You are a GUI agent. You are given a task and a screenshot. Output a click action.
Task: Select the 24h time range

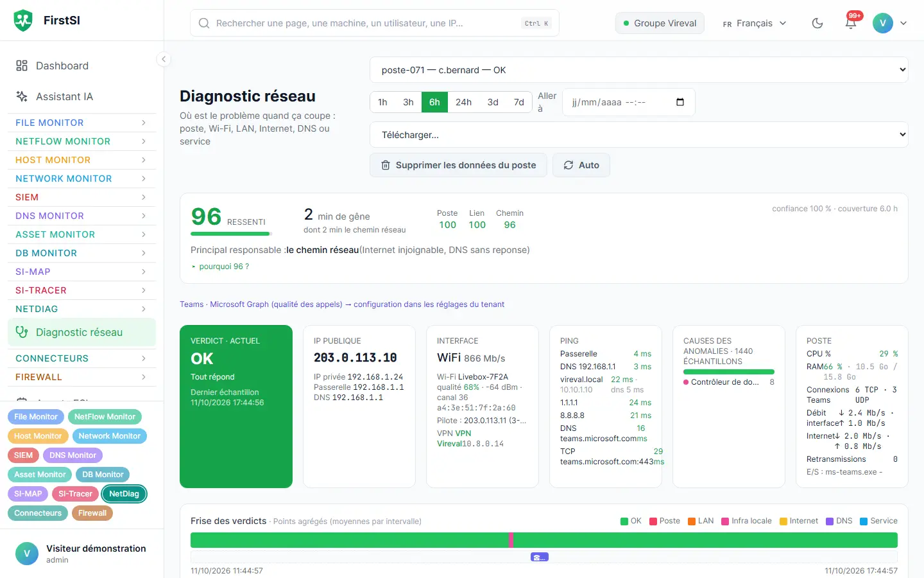pyautogui.click(x=463, y=102)
